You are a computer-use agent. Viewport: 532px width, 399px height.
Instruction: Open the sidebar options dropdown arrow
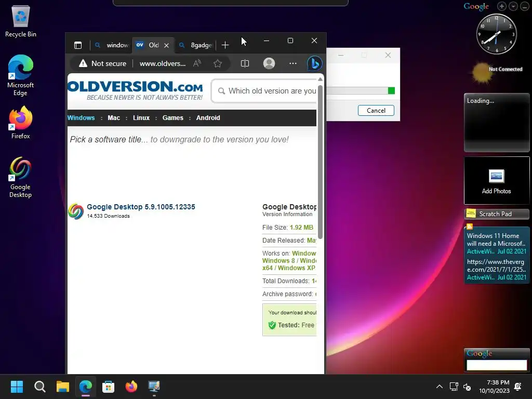(513, 6)
